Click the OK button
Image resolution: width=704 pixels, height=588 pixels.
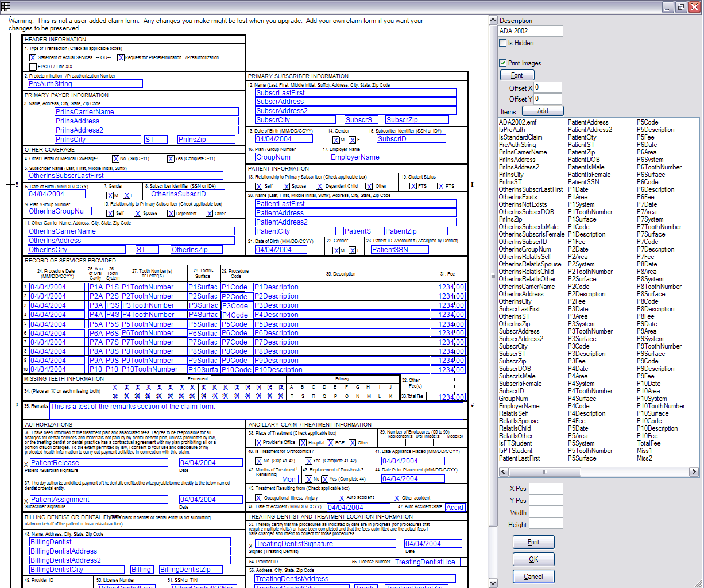[533, 559]
